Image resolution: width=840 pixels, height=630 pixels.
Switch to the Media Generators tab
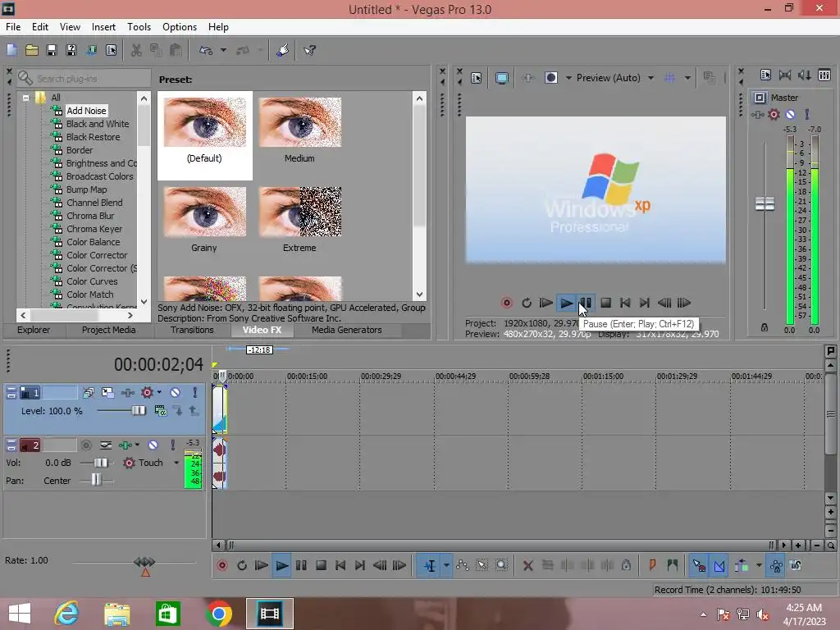pyautogui.click(x=347, y=330)
